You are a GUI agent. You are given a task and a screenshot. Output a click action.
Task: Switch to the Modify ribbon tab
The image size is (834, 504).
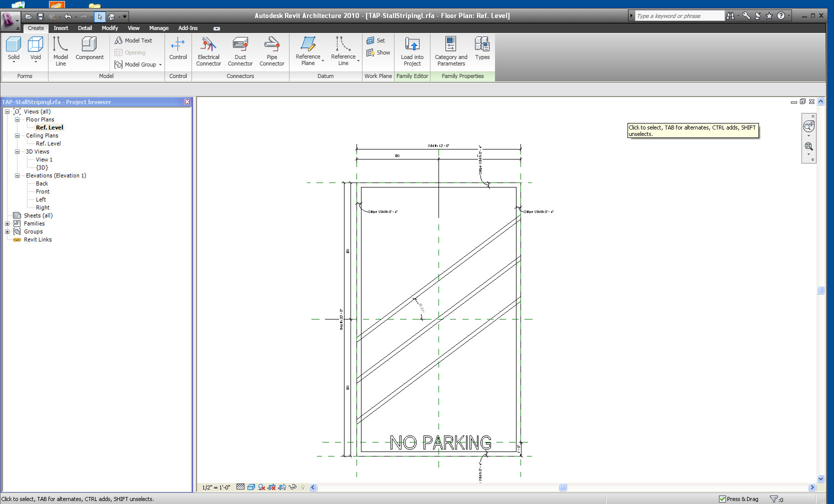pos(109,28)
